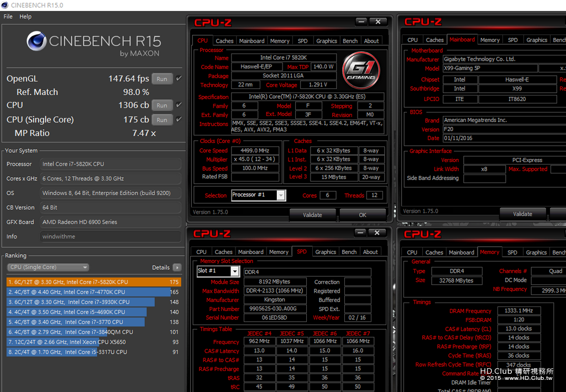This screenshot has width=566, height=392.
Task: Click the G1 Gaming logo in CPU-Z
Action: (361, 70)
